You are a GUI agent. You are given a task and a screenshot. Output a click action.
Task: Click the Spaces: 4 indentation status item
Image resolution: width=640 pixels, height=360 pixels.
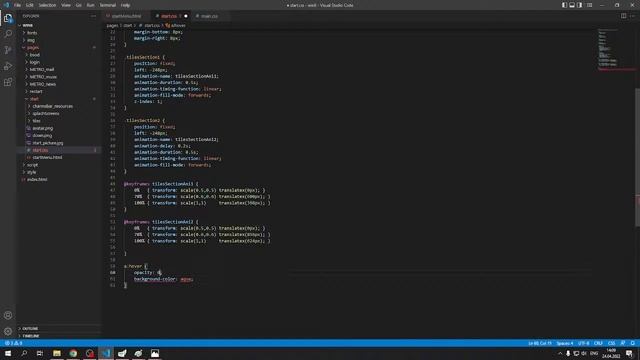coord(565,343)
